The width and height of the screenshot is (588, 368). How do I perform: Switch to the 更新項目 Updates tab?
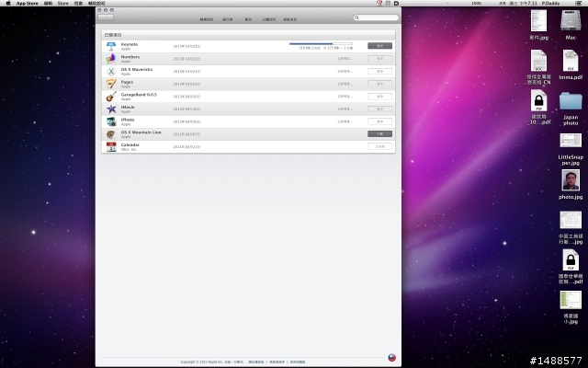pos(290,19)
